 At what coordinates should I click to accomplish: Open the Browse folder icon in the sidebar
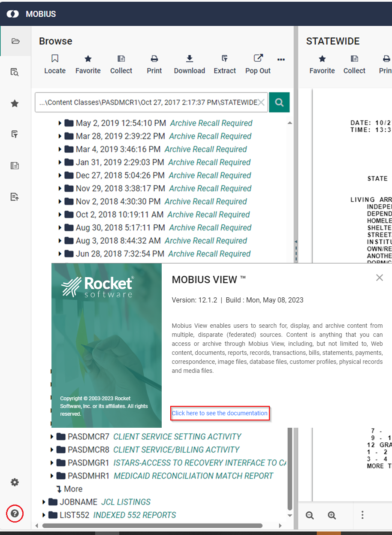click(x=15, y=41)
